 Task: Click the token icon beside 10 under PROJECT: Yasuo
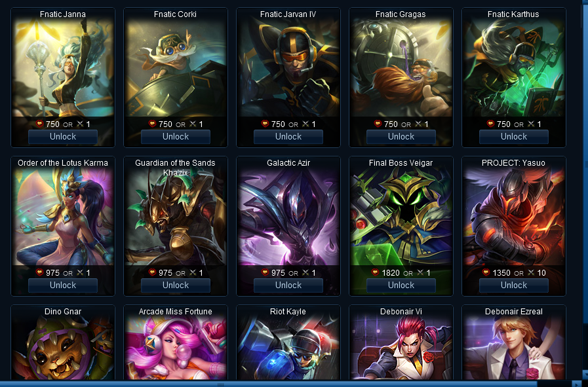pyautogui.click(x=531, y=273)
